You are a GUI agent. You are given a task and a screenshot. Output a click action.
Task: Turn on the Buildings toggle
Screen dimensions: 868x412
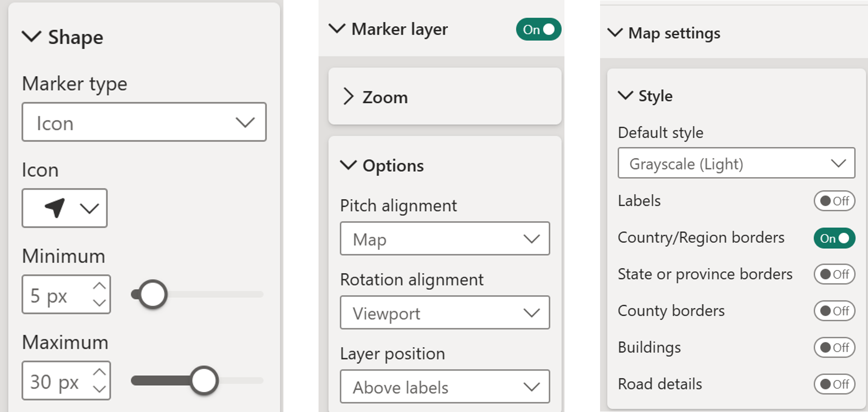pos(834,347)
